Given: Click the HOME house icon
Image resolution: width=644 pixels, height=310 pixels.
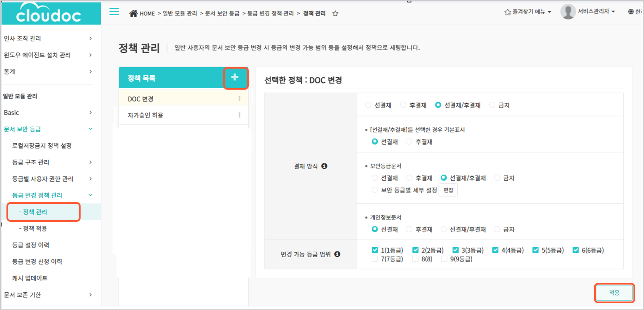Looking at the screenshot, I should tap(133, 13).
